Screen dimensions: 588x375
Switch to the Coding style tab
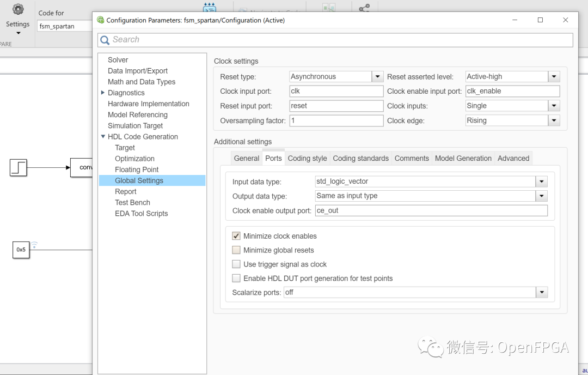[307, 159]
